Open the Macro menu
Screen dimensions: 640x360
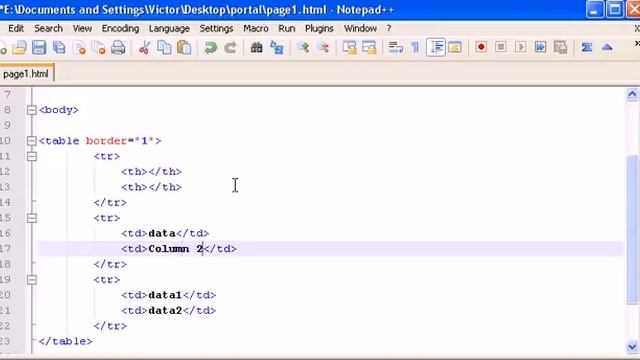click(x=256, y=29)
